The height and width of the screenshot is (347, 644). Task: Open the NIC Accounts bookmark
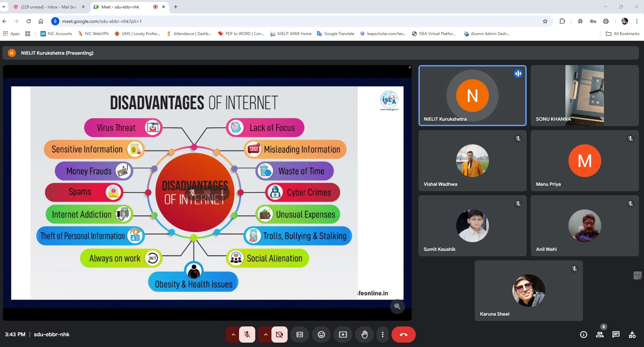click(56, 34)
